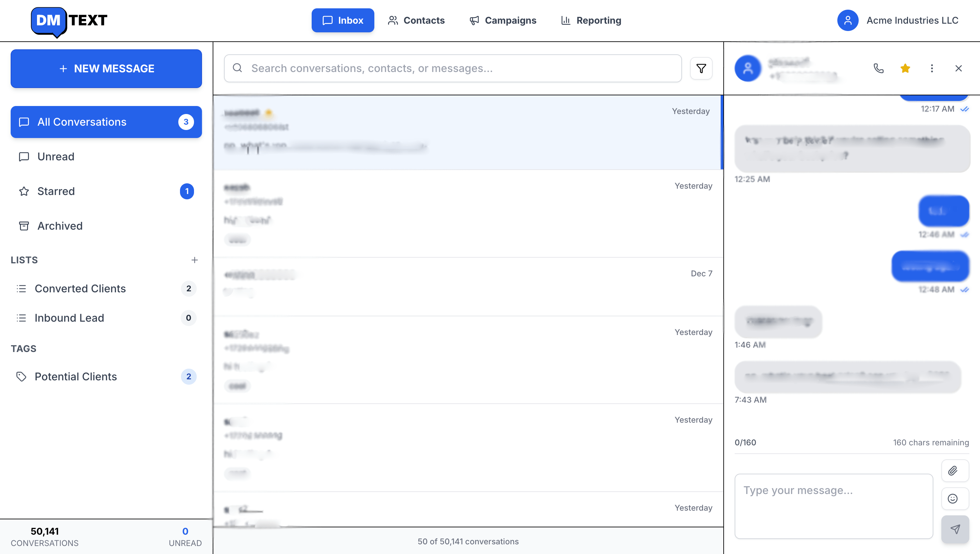Click the DM Text logo
Screen dimensions: 980x554
point(69,21)
